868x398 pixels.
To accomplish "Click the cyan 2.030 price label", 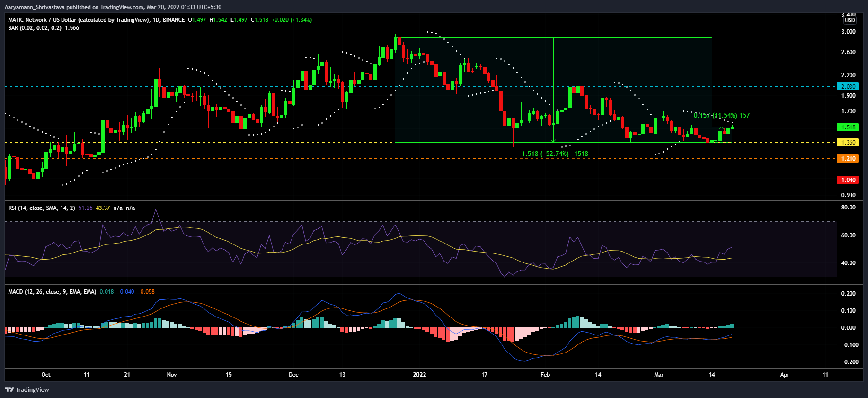I will [x=847, y=87].
